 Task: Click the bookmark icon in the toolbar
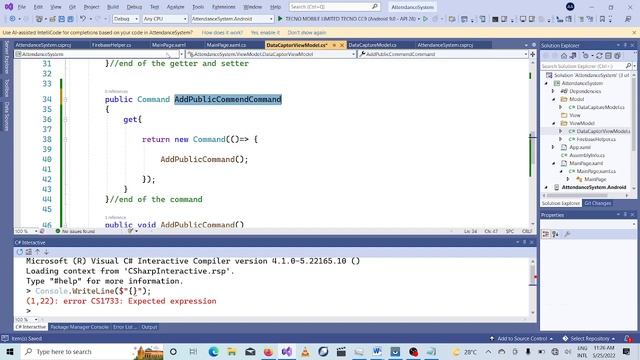[602, 19]
